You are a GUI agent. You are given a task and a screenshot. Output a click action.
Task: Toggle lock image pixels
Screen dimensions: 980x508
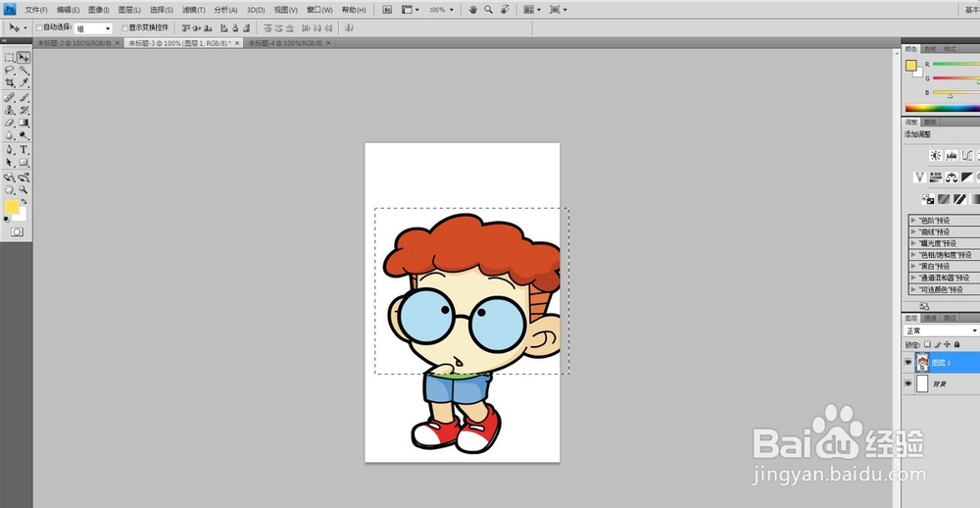(x=938, y=344)
